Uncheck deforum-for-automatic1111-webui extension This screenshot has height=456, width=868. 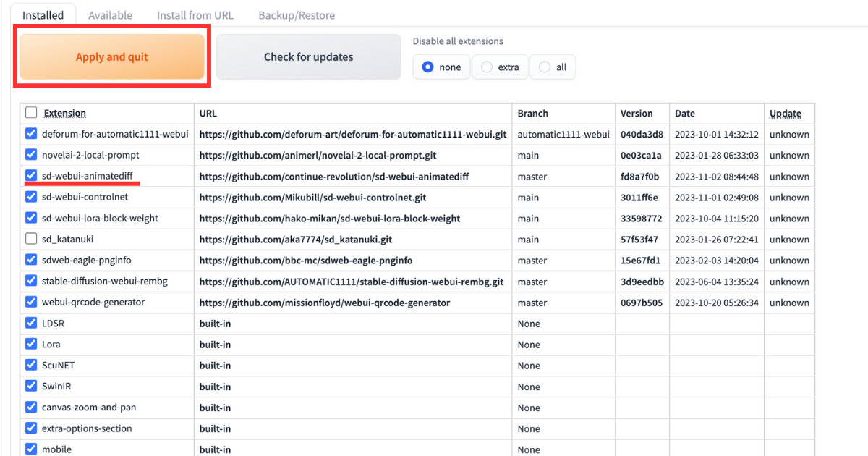click(31, 134)
